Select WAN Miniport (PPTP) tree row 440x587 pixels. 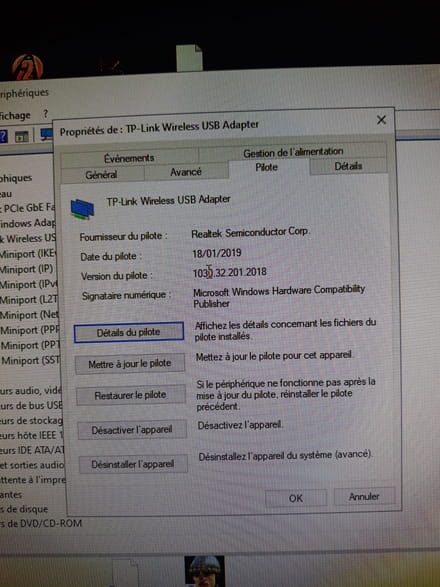click(30, 345)
